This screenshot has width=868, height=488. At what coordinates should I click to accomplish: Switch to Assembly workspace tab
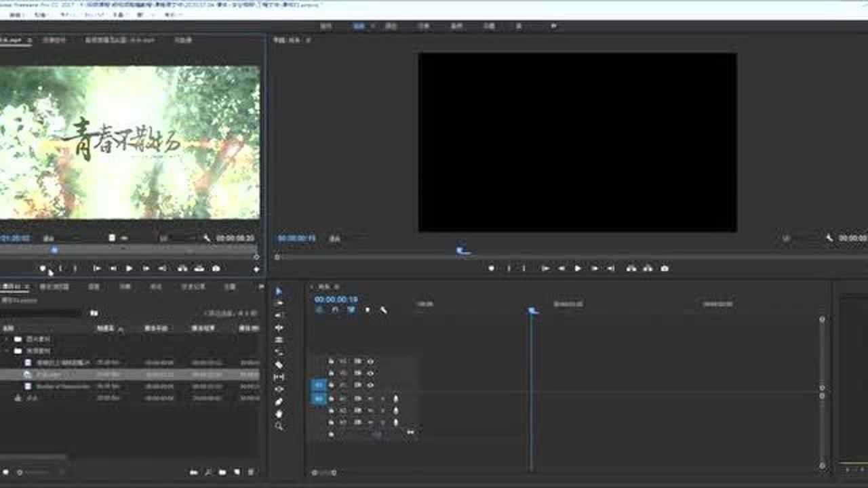pos(326,26)
